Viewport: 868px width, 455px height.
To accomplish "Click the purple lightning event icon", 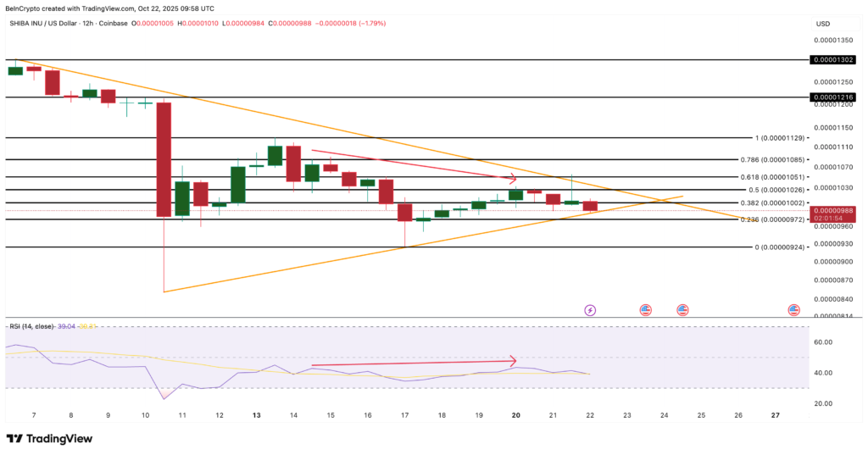I will click(x=590, y=311).
